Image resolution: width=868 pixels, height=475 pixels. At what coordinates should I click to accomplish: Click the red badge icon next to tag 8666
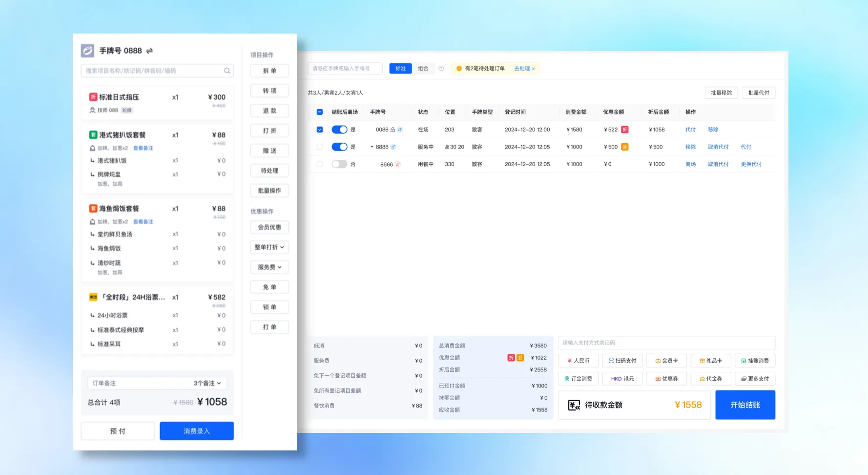(x=398, y=164)
